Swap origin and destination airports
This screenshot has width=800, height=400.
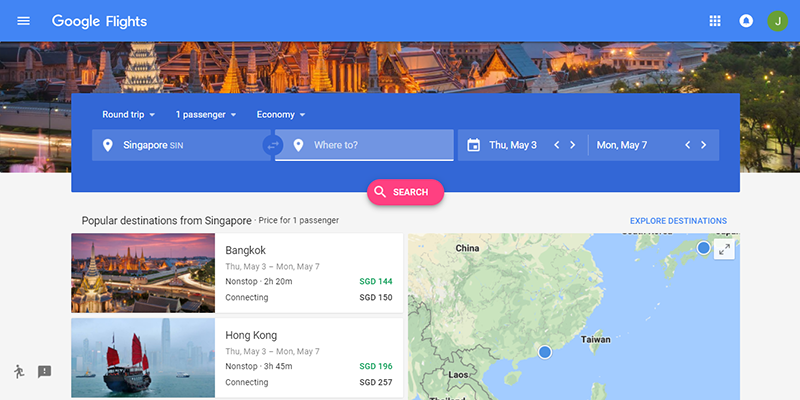point(273,145)
